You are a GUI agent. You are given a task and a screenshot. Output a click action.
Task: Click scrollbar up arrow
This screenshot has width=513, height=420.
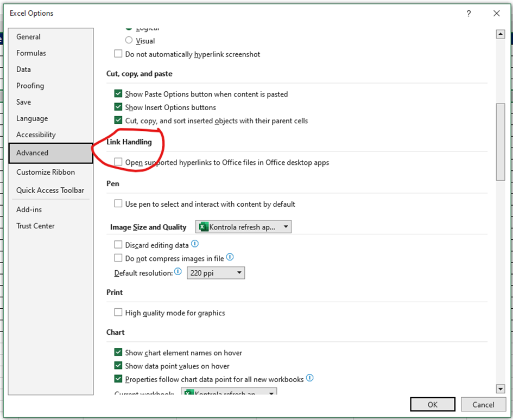500,34
